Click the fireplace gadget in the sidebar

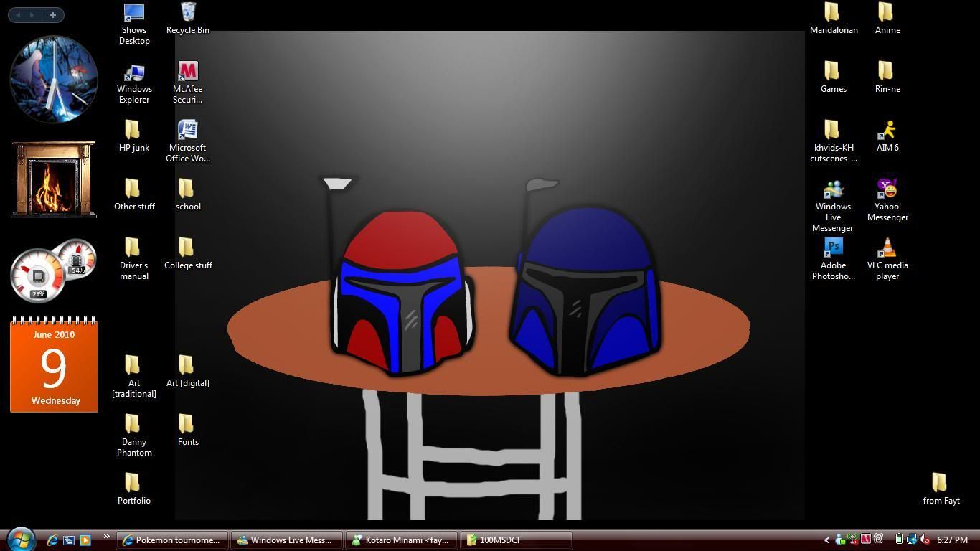(54, 179)
